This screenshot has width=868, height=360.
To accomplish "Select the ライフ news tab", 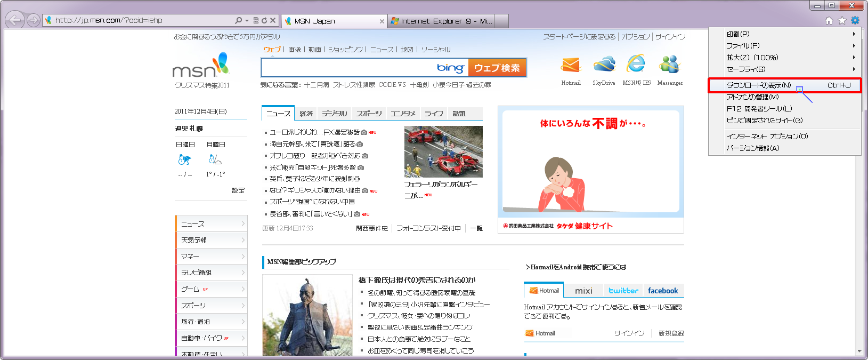I will pos(434,114).
